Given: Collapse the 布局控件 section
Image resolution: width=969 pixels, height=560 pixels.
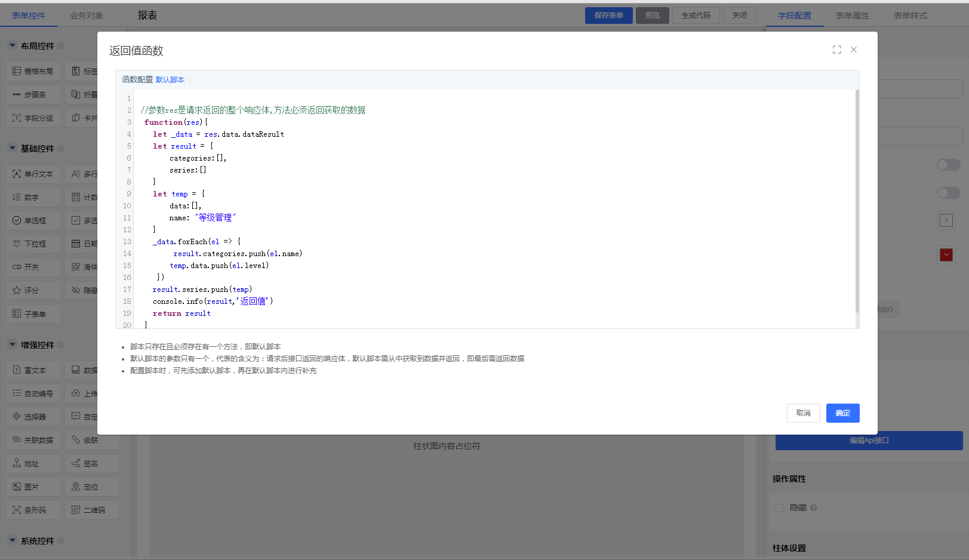Looking at the screenshot, I should coord(13,46).
